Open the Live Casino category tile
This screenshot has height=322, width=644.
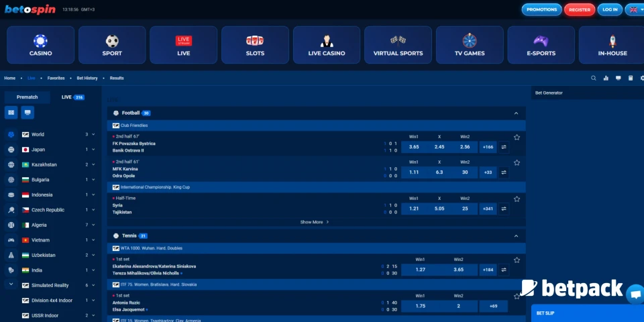pos(327,45)
